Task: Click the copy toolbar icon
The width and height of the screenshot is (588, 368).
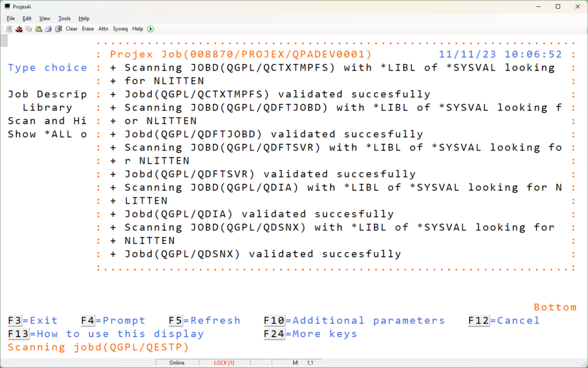Action: click(29, 29)
